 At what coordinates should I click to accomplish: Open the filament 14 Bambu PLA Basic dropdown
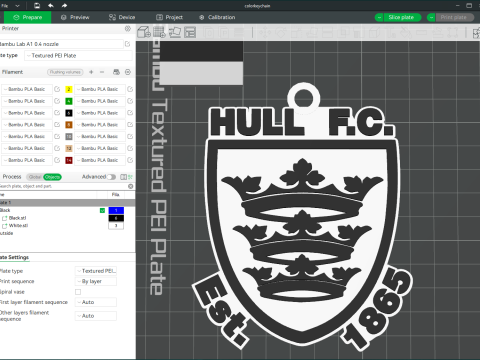[100, 160]
